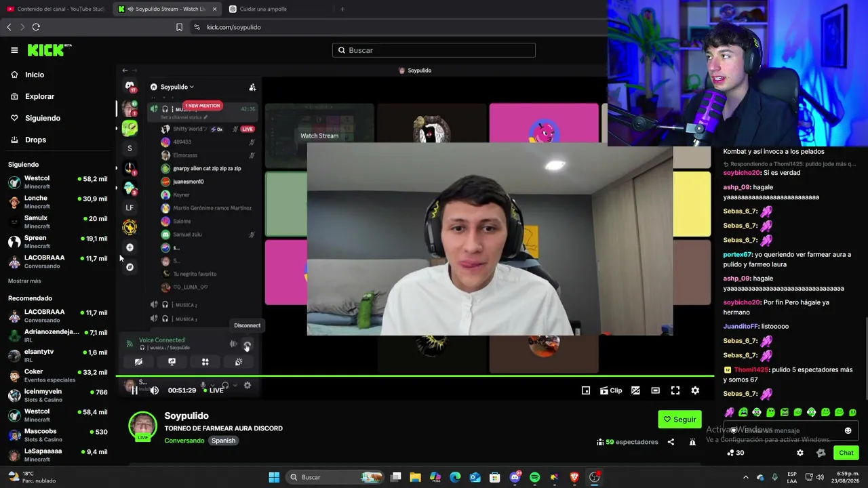Go back in the browser
This screenshot has height=488, width=868.
(9, 27)
